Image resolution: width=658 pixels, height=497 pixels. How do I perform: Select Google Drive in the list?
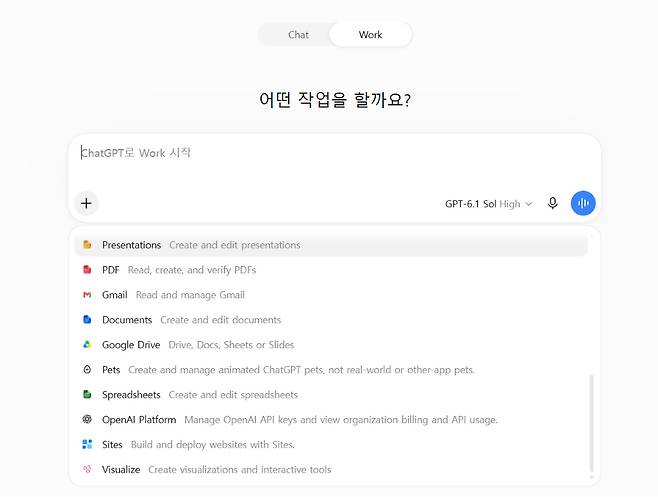pyautogui.click(x=331, y=345)
